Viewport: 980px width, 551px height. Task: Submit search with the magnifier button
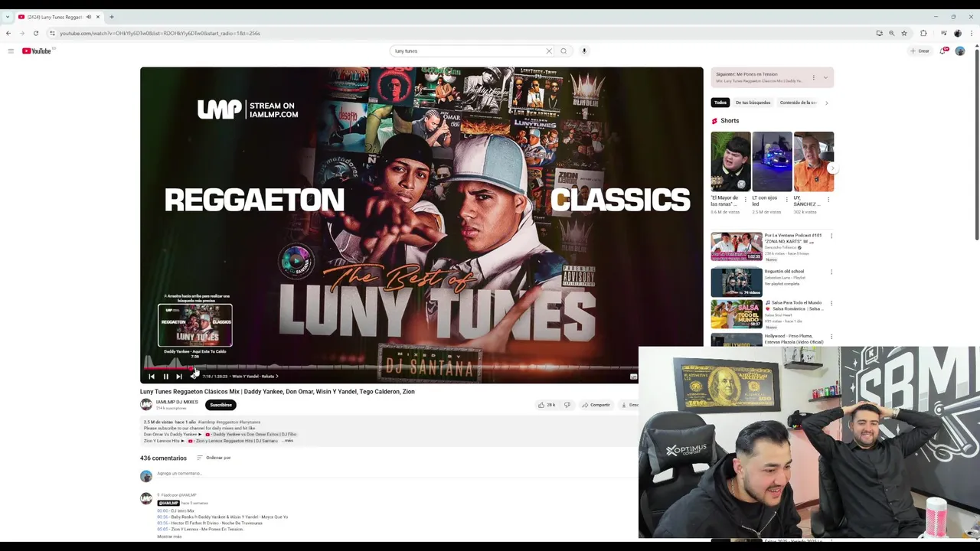[563, 51]
